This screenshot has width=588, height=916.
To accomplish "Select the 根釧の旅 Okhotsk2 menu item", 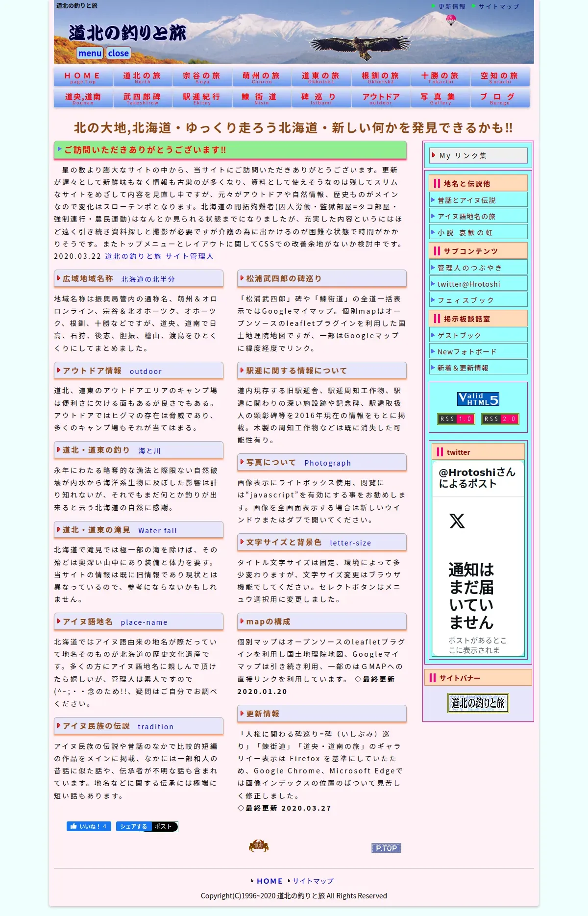I will pos(381,77).
